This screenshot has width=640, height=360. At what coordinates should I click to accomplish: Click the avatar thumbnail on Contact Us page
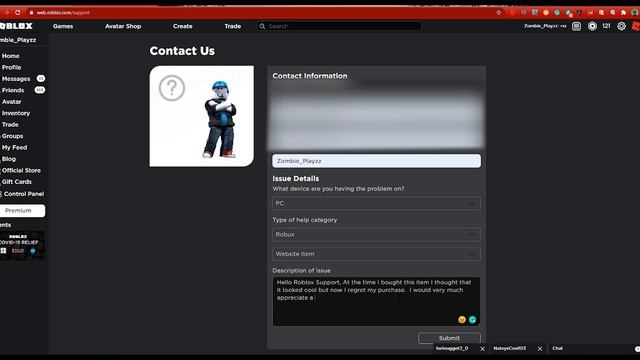[x=202, y=116]
